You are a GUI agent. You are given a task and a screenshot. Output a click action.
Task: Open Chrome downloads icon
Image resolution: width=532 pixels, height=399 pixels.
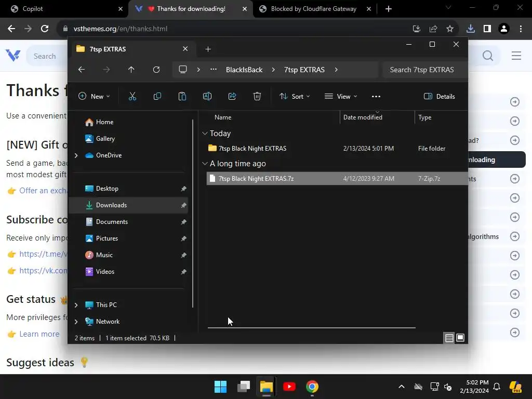471,29
